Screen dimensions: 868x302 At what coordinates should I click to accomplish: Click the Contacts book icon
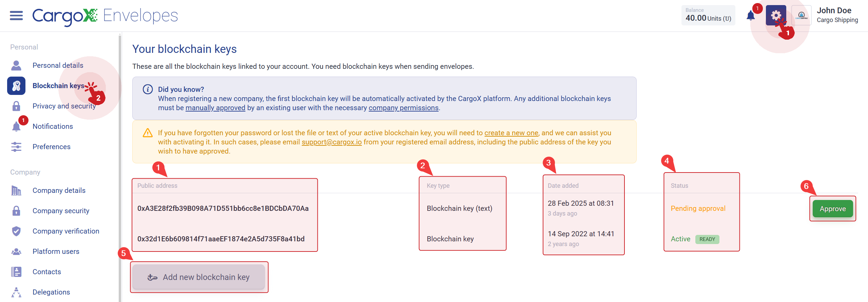point(16,272)
